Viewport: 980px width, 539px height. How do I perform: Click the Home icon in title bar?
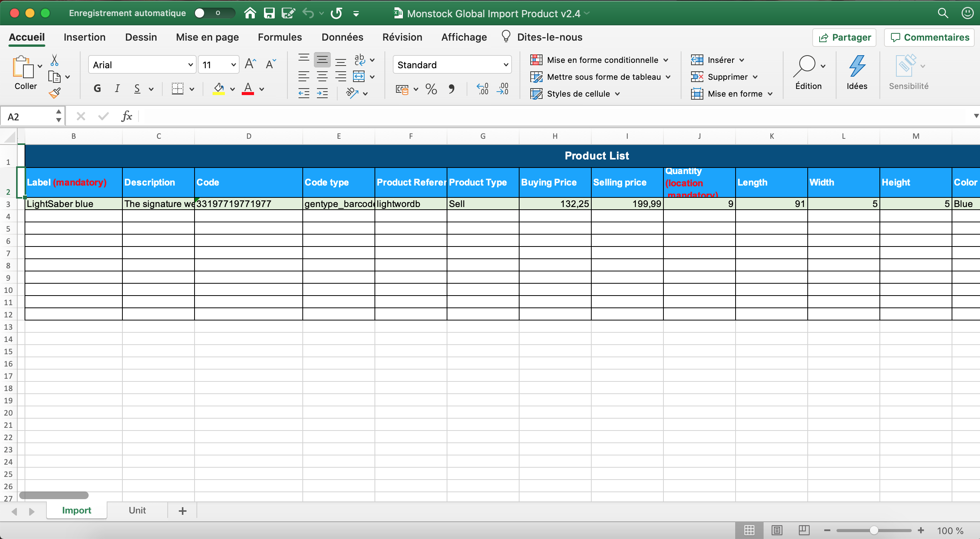pyautogui.click(x=250, y=13)
